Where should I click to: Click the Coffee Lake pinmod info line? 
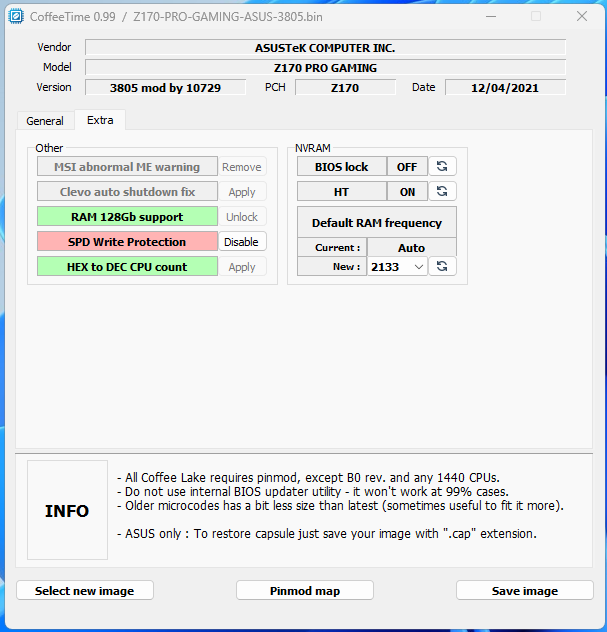click(308, 478)
